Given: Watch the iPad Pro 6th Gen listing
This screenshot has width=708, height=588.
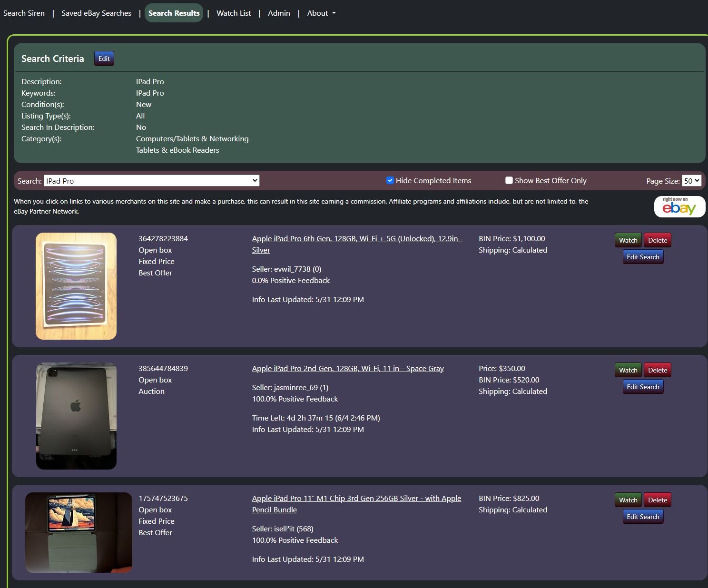Looking at the screenshot, I should click(628, 240).
